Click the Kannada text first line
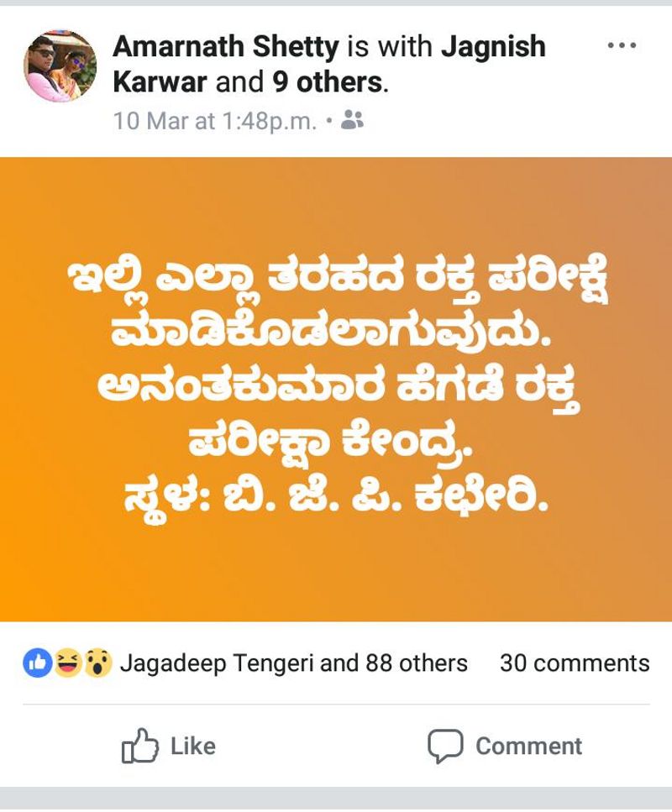The height and width of the screenshot is (812, 672). click(x=338, y=280)
